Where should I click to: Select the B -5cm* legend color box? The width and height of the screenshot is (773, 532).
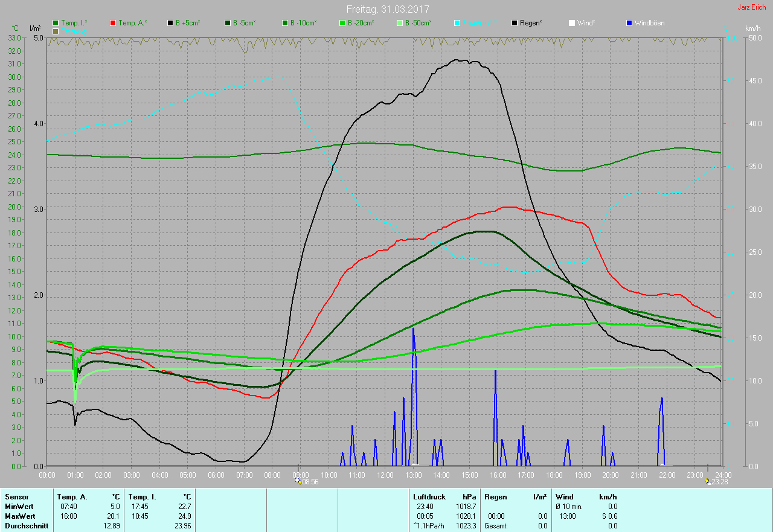[228, 23]
